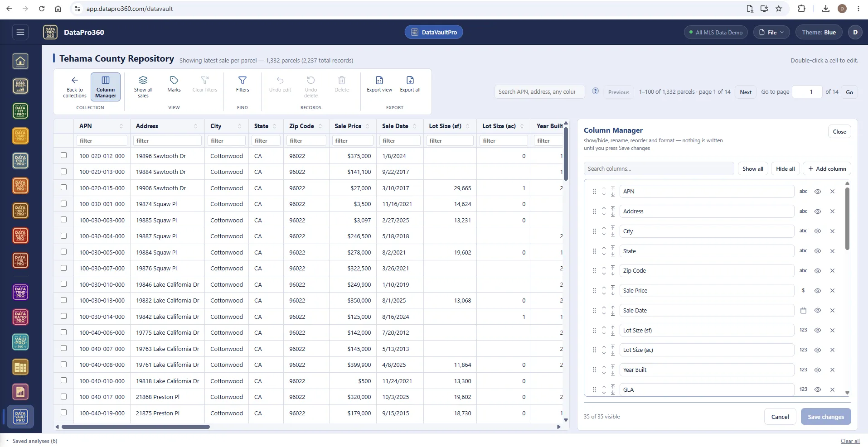Open user avatar D menu
Screen dimensions: 868x447
(855, 32)
